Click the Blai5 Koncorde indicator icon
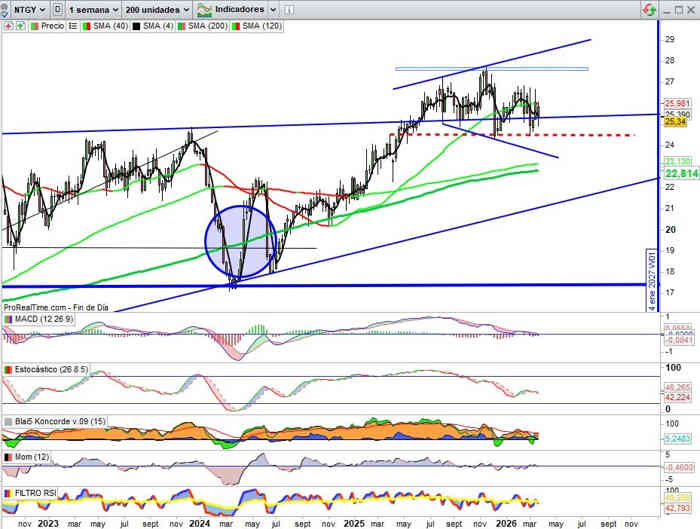Image resolution: width=700 pixels, height=529 pixels. (8, 422)
